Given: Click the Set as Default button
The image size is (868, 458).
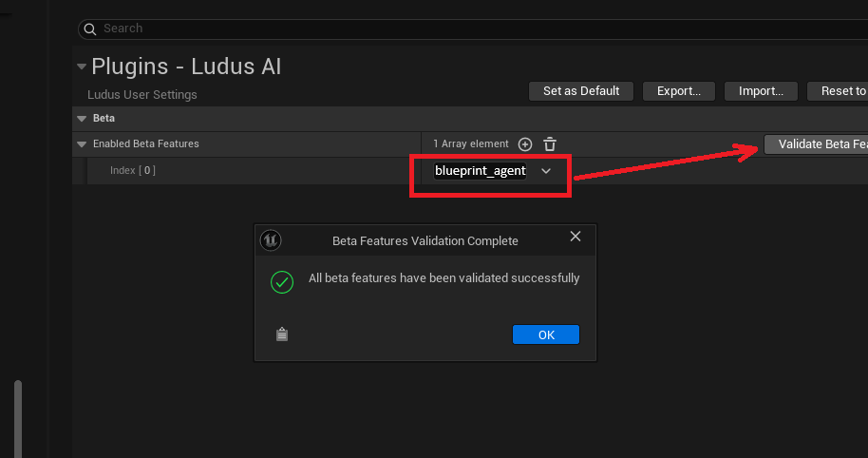Looking at the screenshot, I should [580, 91].
